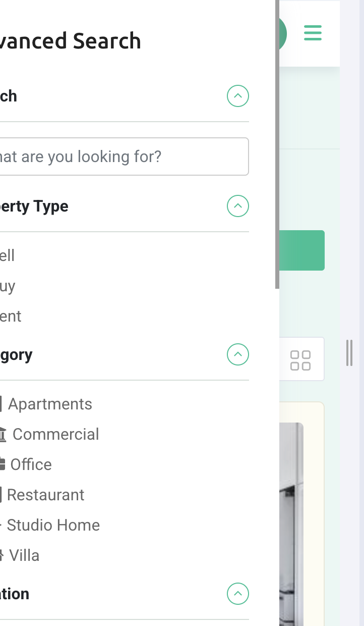Collapse the Property Type section chevron

(x=238, y=206)
